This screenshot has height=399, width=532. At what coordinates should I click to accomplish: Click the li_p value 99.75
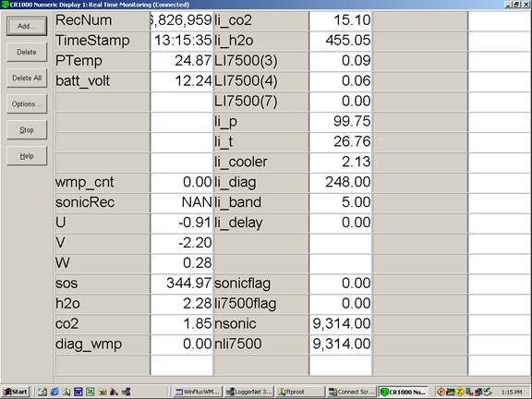pos(341,122)
